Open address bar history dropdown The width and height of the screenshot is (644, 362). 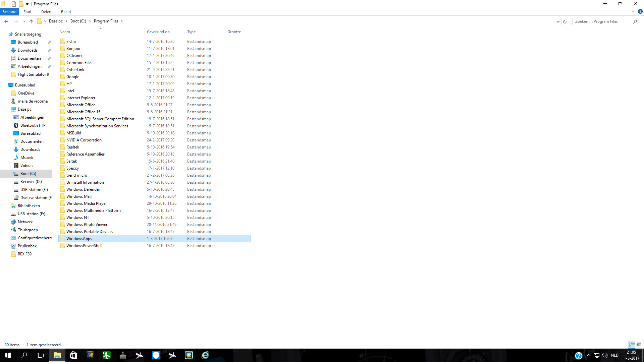558,21
